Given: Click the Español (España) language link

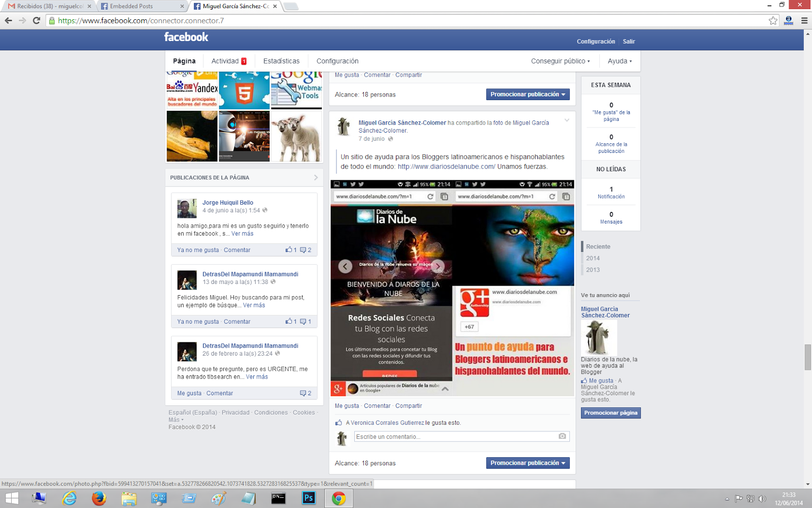Looking at the screenshot, I should pyautogui.click(x=193, y=412).
